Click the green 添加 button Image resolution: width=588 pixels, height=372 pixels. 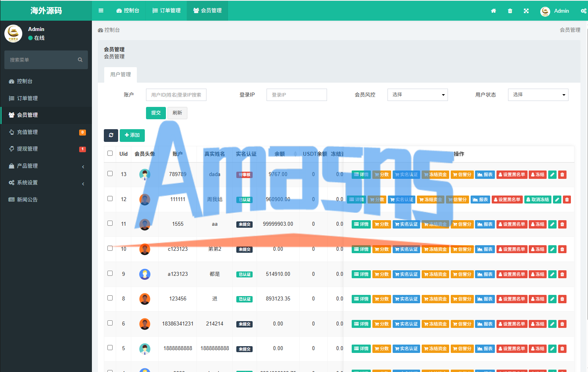[132, 135]
